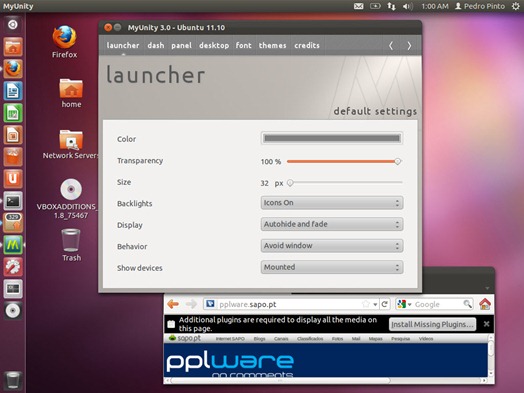Open the network indicator in the top panel
The height and width of the screenshot is (393, 524).
(391, 6)
